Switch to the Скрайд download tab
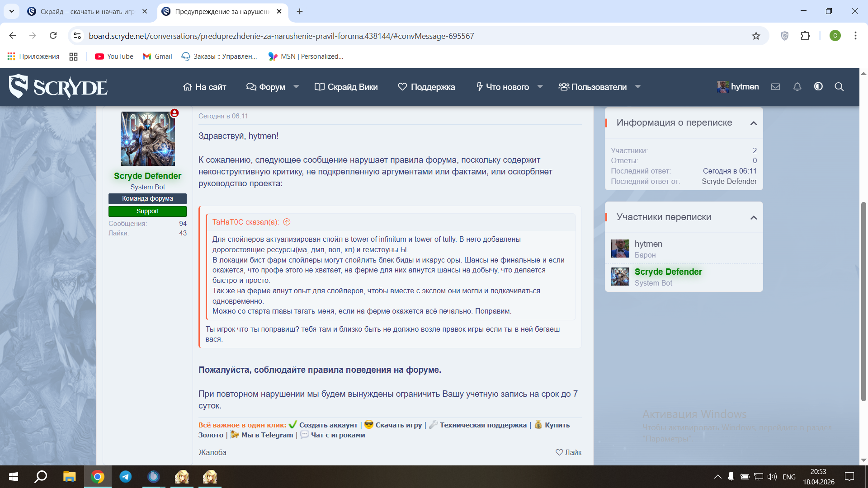Viewport: 868px width, 488px height. (x=86, y=11)
